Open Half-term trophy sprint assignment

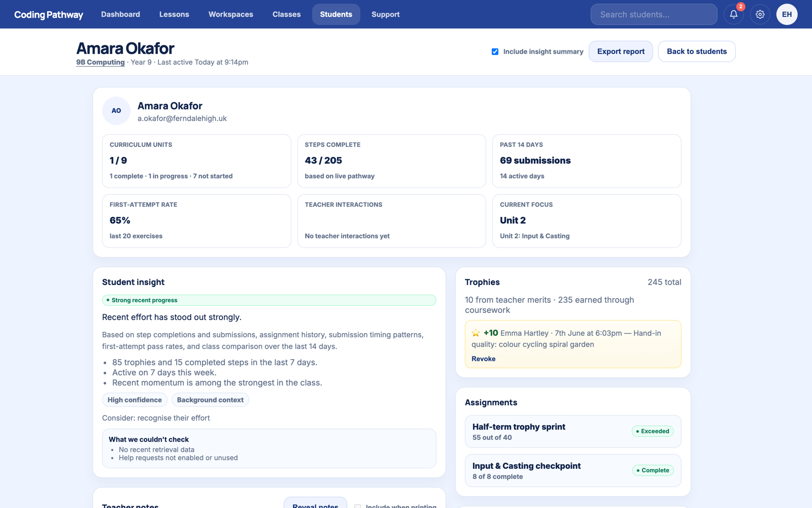[x=573, y=432]
